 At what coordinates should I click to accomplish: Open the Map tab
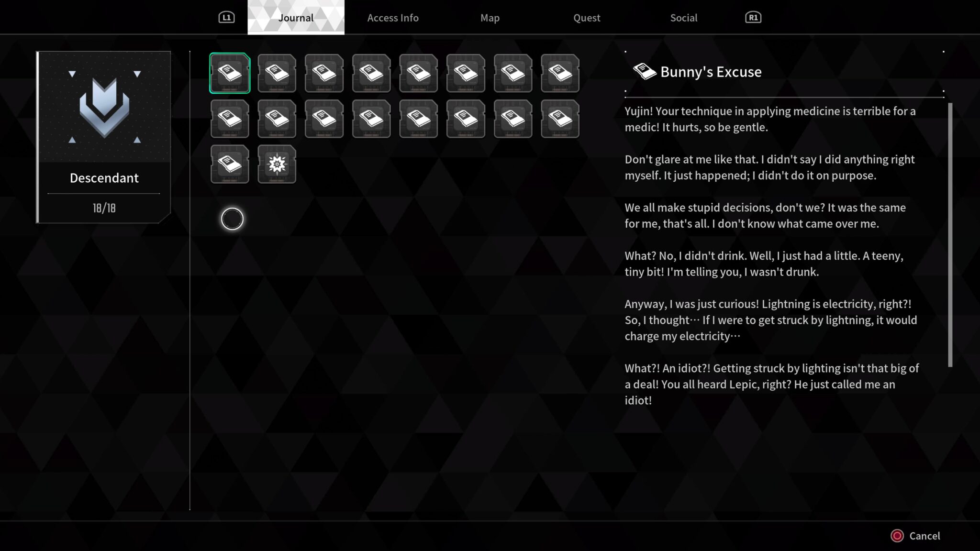[490, 18]
